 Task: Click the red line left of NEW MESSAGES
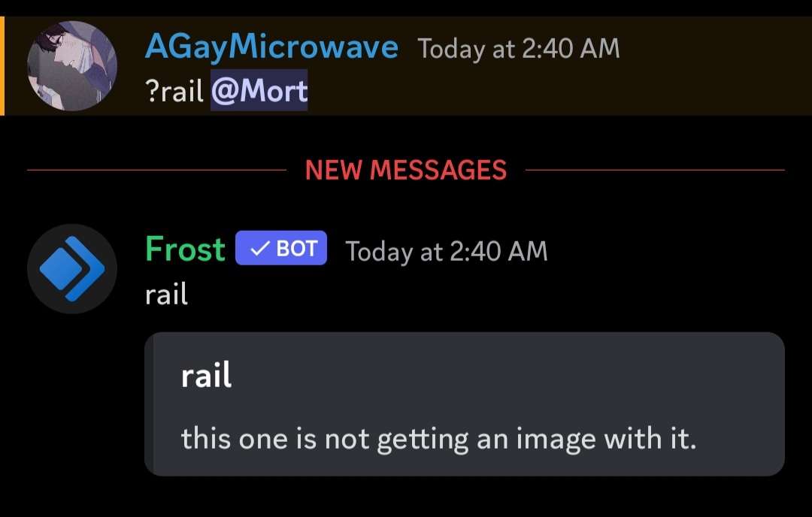pos(156,170)
